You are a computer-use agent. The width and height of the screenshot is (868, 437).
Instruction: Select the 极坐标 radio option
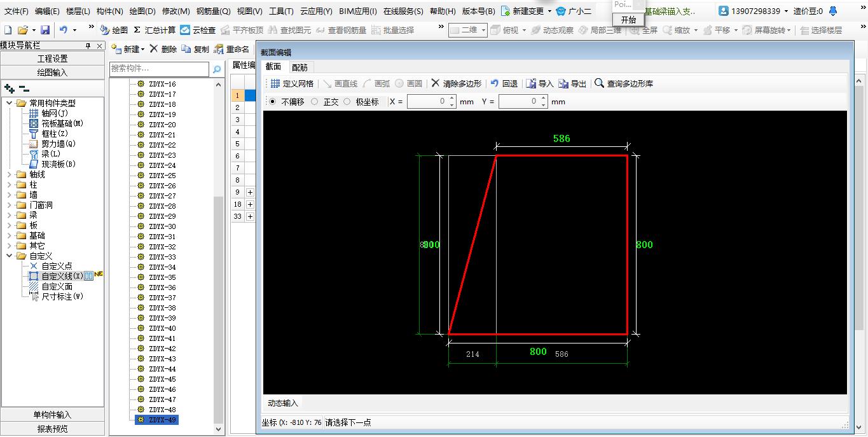347,101
